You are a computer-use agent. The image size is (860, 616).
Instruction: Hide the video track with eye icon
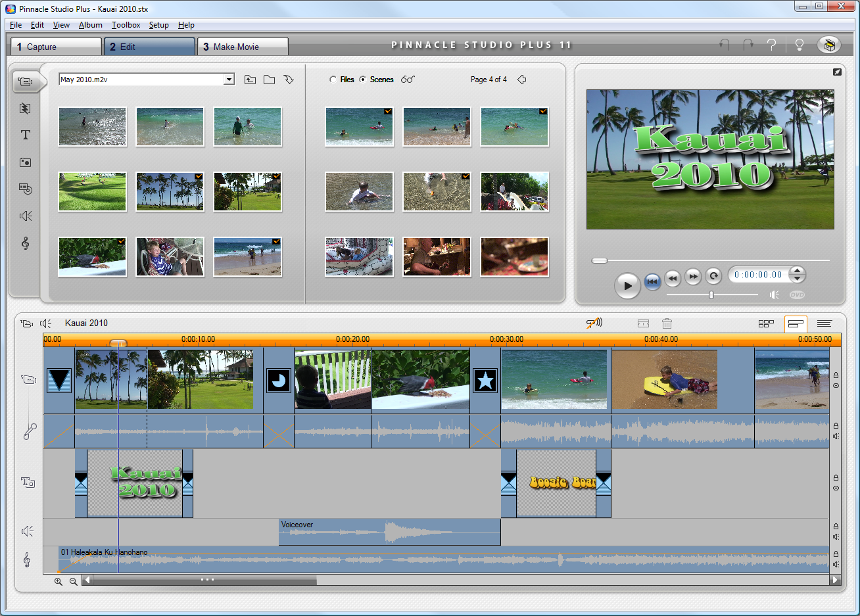click(x=836, y=386)
